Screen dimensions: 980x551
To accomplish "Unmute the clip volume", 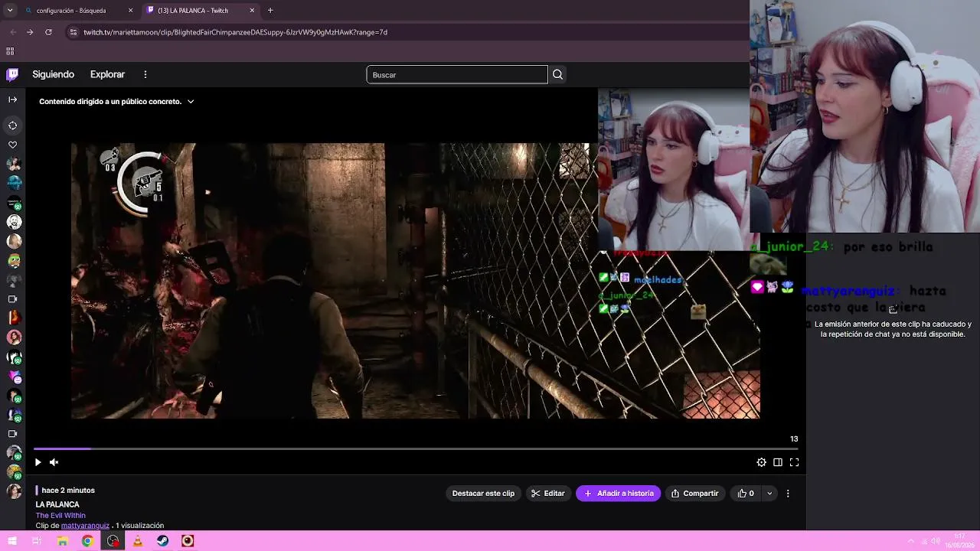I will point(54,462).
